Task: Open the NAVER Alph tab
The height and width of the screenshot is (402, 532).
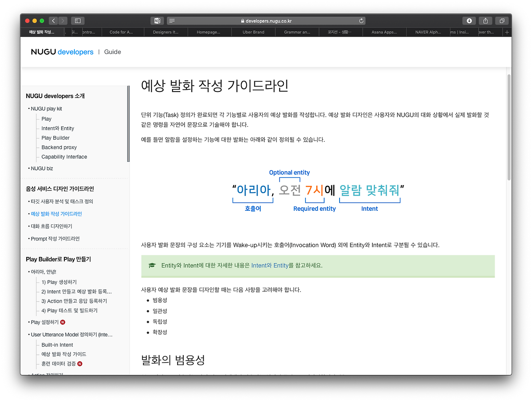Action: [x=428, y=32]
